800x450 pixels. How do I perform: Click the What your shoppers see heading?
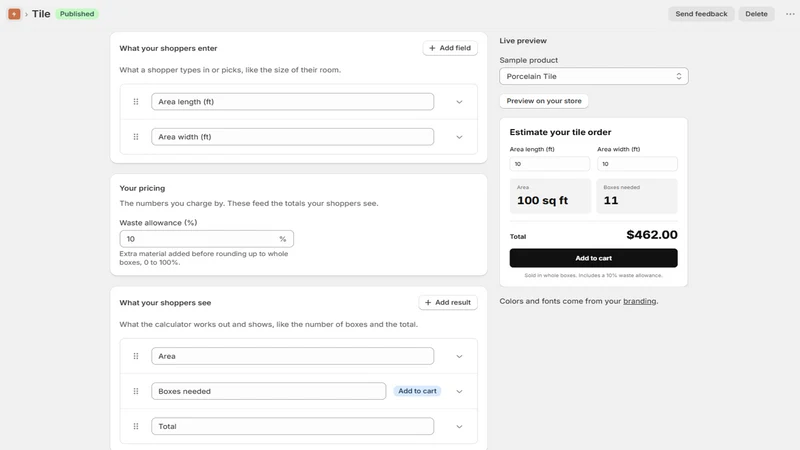165,303
